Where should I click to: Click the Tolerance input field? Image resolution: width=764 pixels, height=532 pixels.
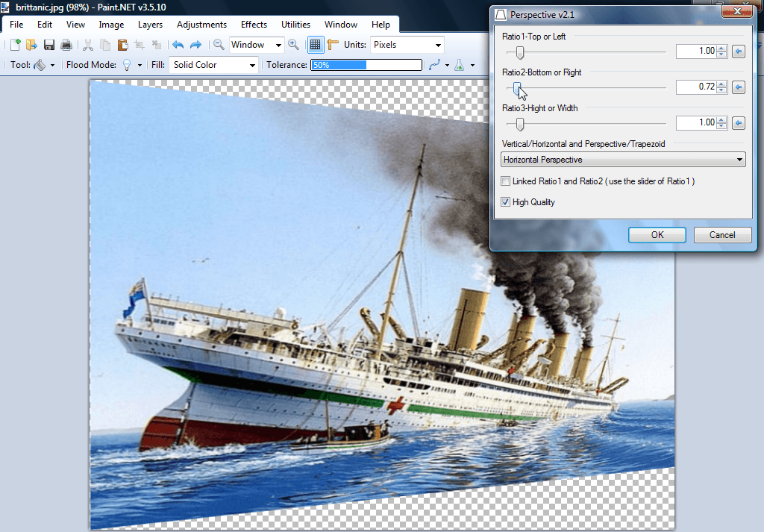366,65
